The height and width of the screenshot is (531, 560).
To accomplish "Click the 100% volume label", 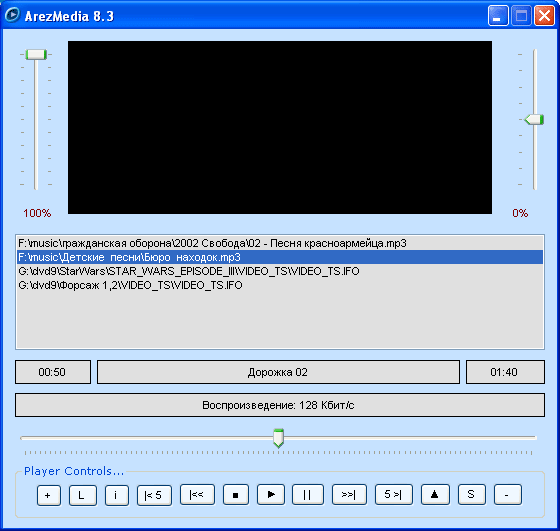I will 37,213.
